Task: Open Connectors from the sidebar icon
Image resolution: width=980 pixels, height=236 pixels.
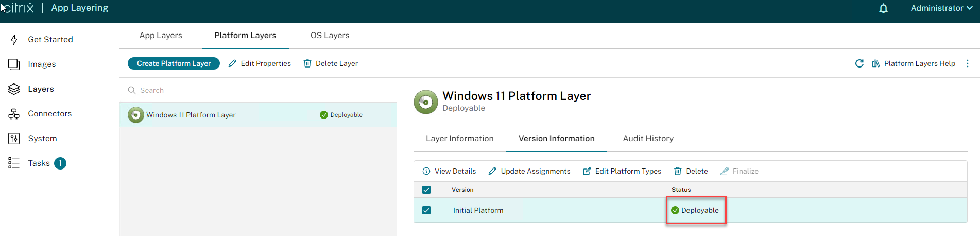Action: pos(14,114)
